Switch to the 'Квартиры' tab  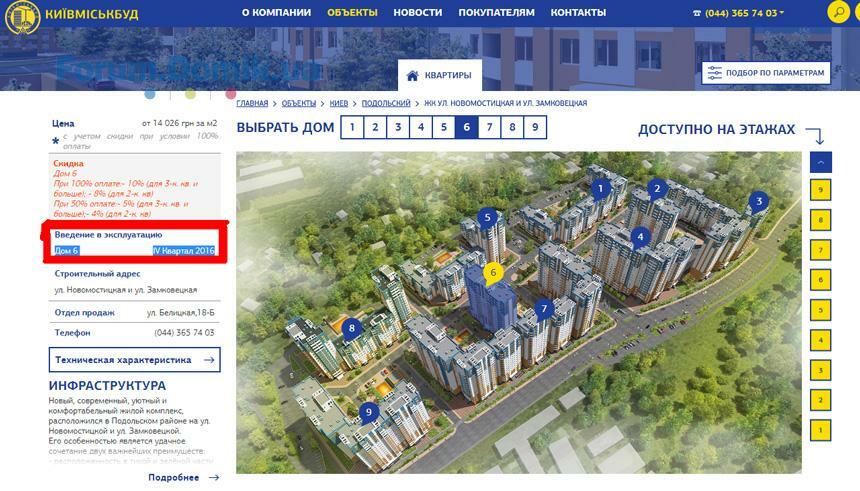(440, 75)
